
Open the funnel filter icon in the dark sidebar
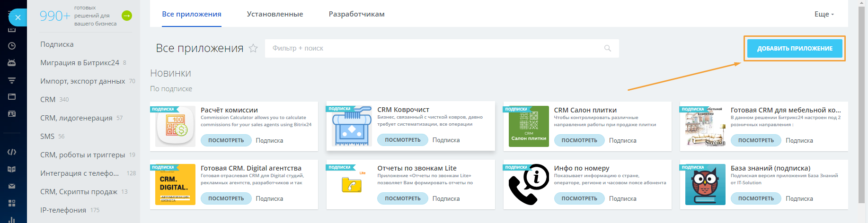click(x=12, y=80)
